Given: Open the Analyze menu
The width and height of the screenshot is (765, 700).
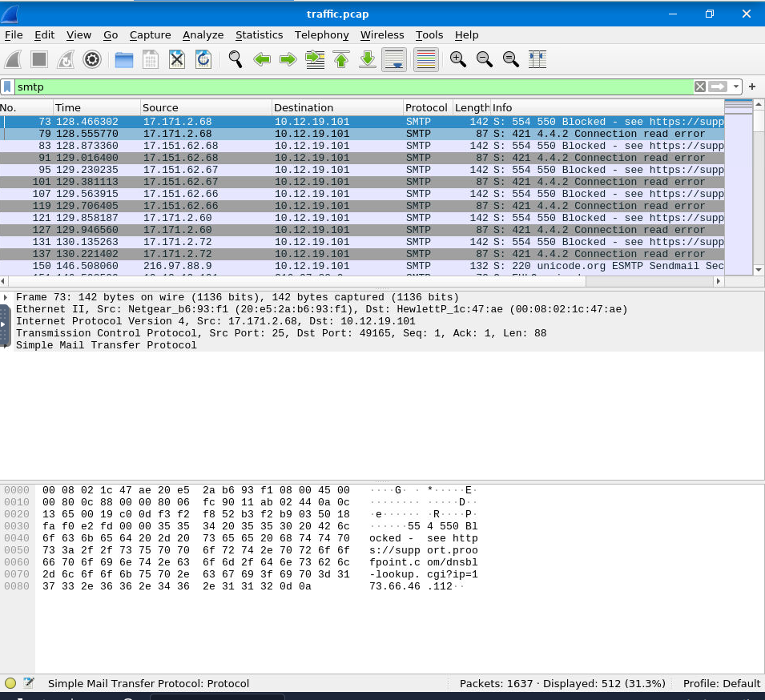Looking at the screenshot, I should click(x=203, y=35).
